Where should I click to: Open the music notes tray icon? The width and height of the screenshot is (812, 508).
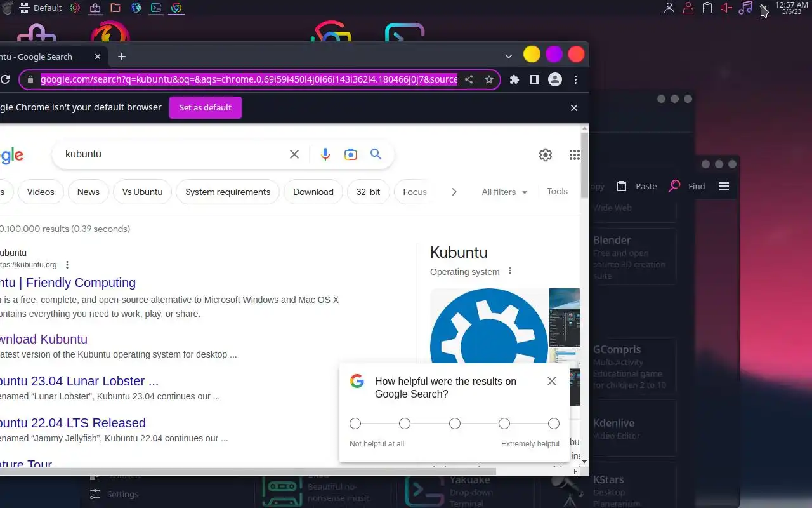(x=745, y=8)
